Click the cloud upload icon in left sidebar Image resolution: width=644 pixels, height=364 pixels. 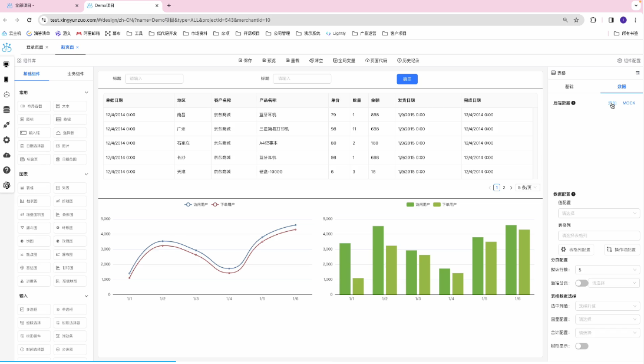pyautogui.click(x=6, y=155)
